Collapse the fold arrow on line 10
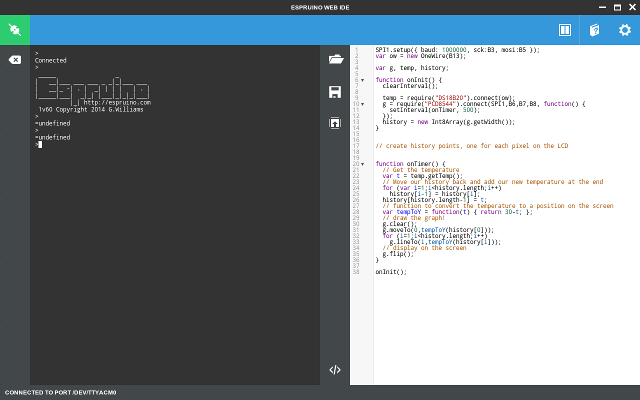The height and width of the screenshot is (400, 640). [x=362, y=104]
